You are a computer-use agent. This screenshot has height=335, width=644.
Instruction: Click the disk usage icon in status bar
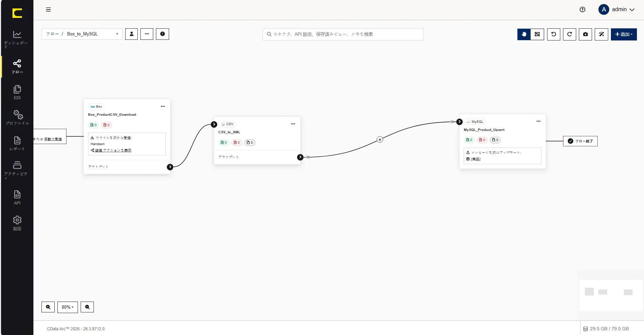click(586, 329)
